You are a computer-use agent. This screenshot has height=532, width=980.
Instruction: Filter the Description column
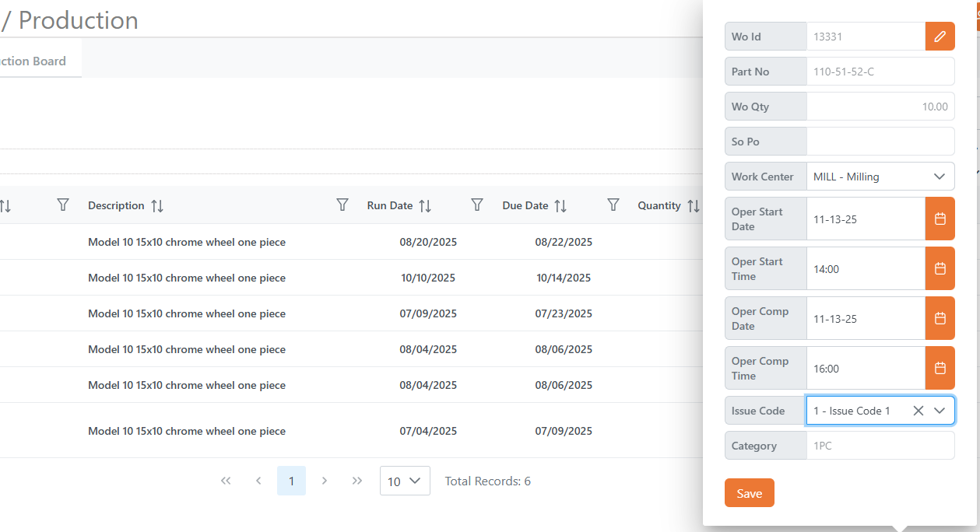(x=342, y=205)
